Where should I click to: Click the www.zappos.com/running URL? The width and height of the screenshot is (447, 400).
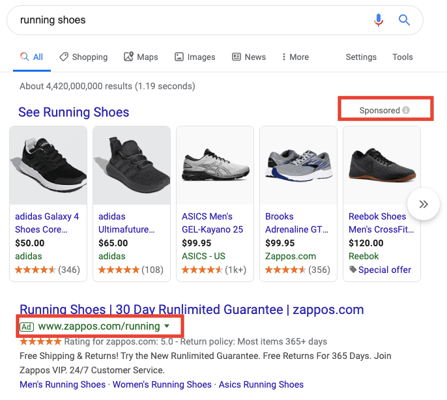[x=99, y=326]
